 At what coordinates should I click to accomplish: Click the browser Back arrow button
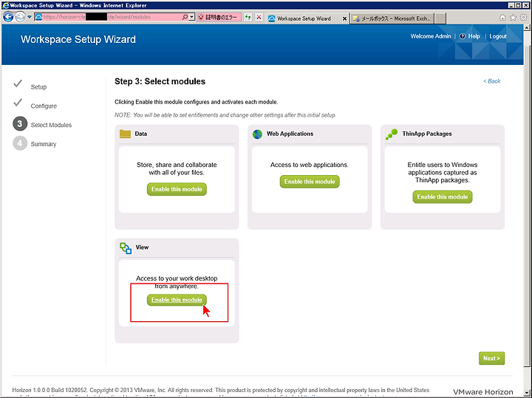tap(8, 17)
